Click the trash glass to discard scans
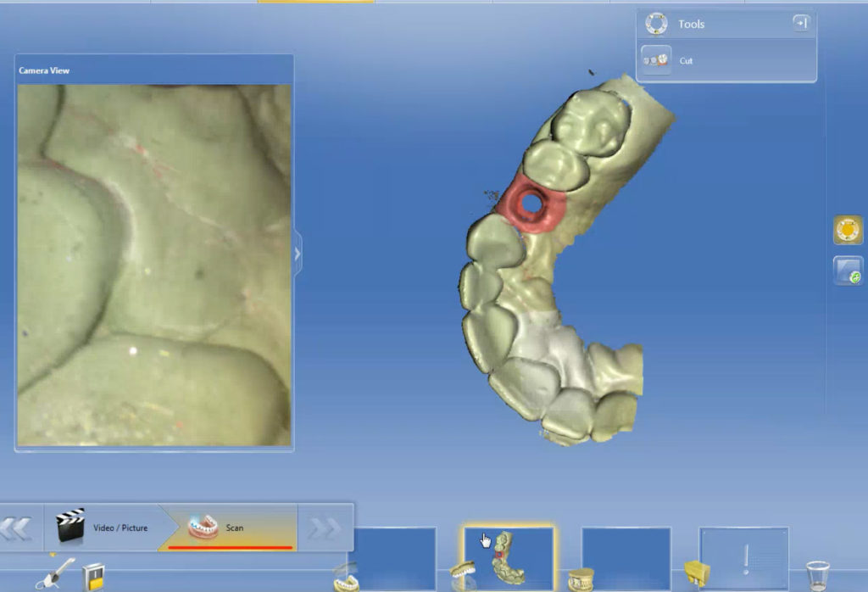Image resolution: width=868 pixels, height=592 pixels. [x=817, y=575]
